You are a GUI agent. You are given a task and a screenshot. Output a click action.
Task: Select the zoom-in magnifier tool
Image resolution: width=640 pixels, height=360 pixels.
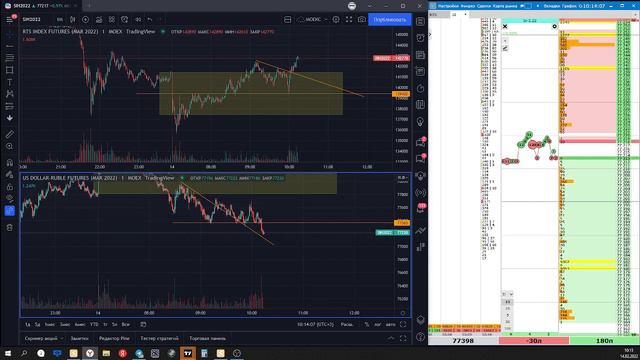pyautogui.click(x=9, y=146)
